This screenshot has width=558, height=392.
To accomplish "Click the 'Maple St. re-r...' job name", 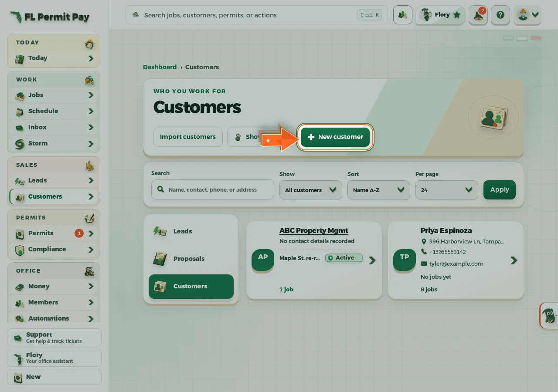I will tap(299, 258).
